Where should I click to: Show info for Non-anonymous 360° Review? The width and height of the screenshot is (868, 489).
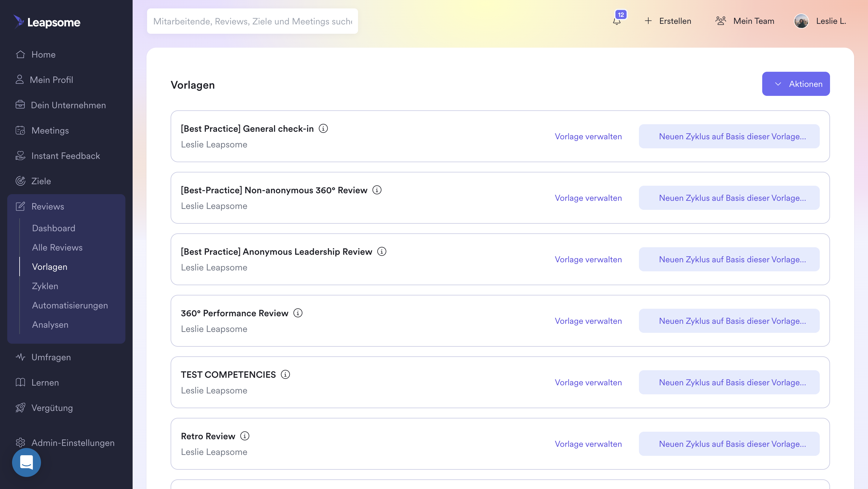pyautogui.click(x=377, y=190)
